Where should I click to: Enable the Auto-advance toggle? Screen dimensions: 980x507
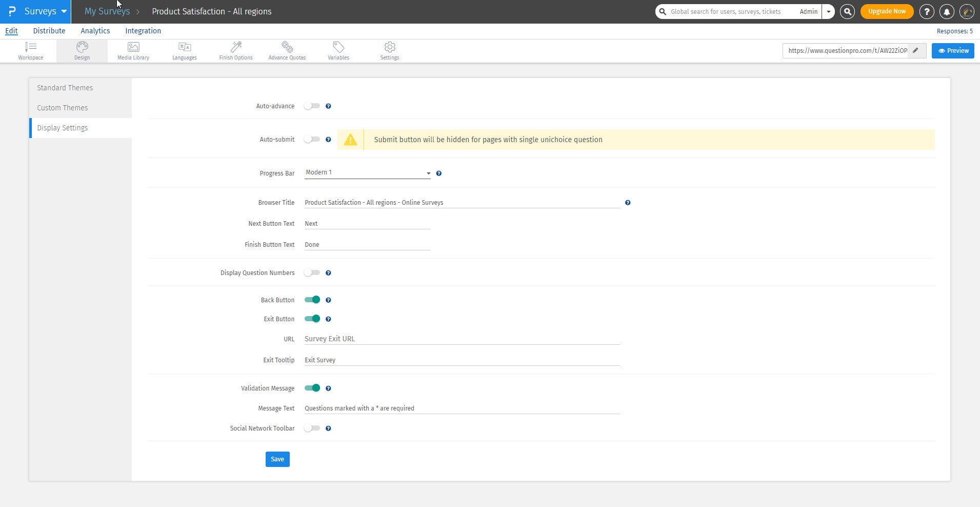point(312,106)
